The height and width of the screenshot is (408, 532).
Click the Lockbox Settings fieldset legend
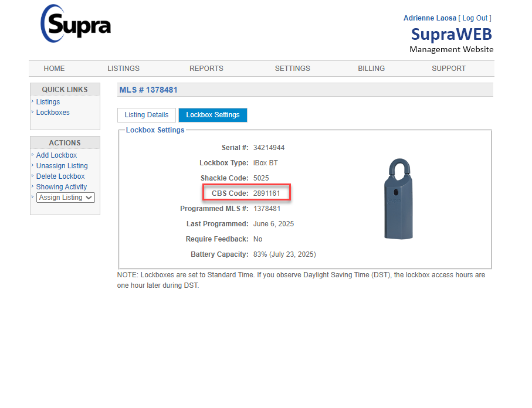tap(155, 130)
